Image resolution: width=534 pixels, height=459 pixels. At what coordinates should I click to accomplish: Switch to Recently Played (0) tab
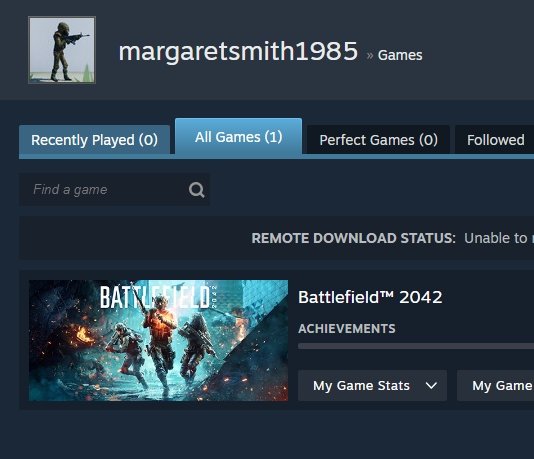tap(94, 140)
